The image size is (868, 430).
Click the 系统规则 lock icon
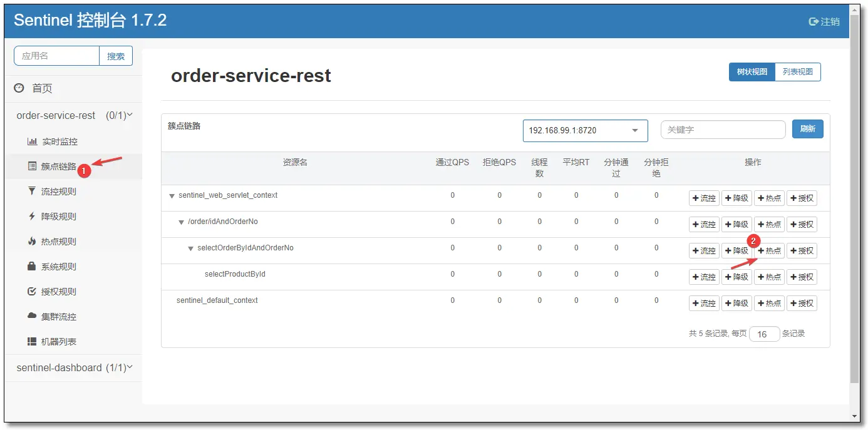32,267
